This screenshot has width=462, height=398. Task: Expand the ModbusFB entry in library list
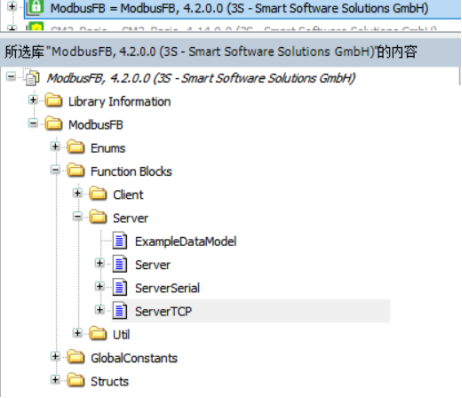(12, 6)
